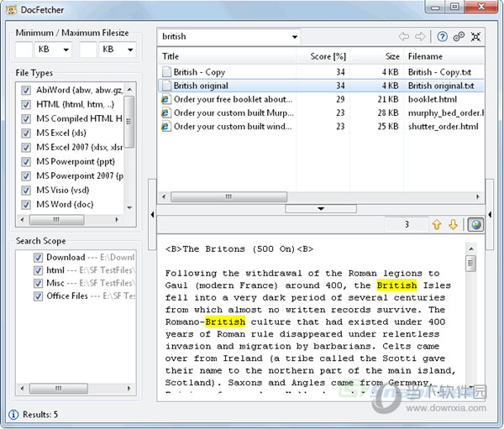Image resolution: width=504 pixels, height=429 pixels.
Task: Sort results by Title column
Action: coord(227,56)
